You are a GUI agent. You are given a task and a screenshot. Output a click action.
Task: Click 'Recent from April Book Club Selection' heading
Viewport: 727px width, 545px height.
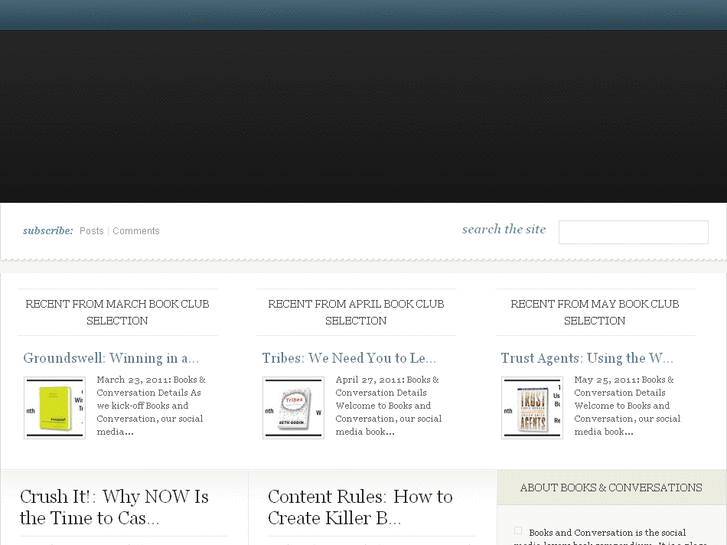click(x=356, y=312)
